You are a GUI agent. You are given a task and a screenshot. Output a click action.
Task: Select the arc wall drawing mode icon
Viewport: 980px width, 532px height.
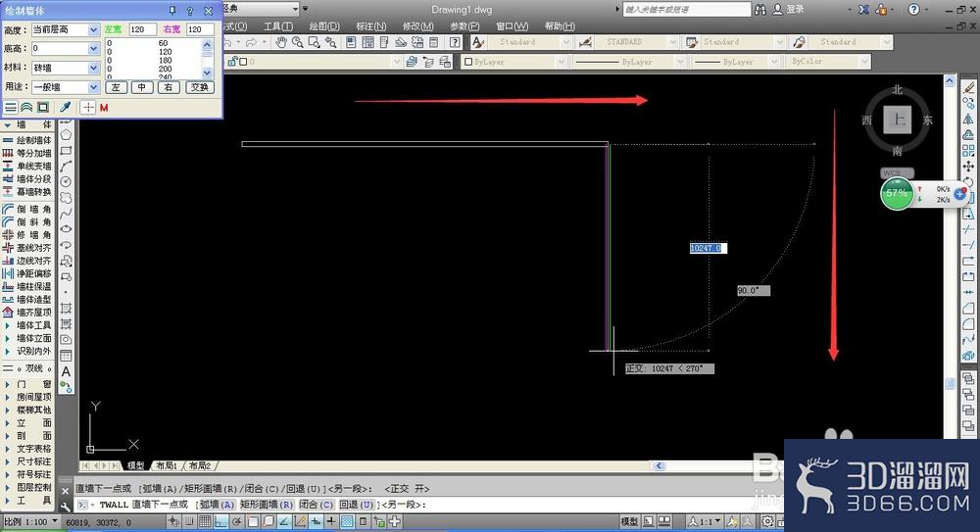(x=26, y=108)
